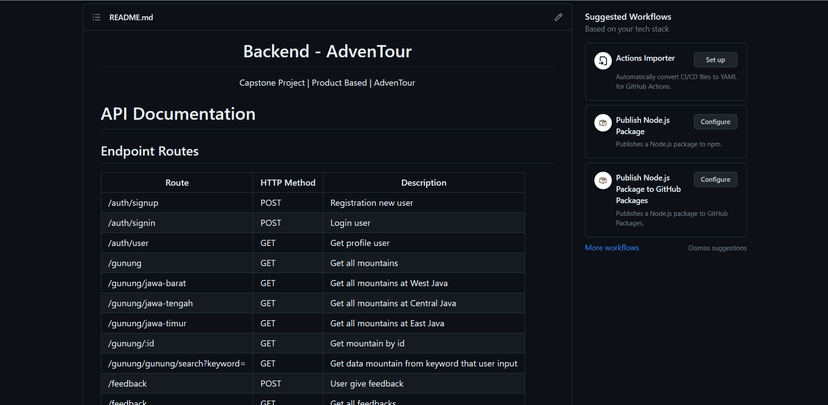Select the /gunung route cell
The width and height of the screenshot is (828, 405).
pos(177,263)
